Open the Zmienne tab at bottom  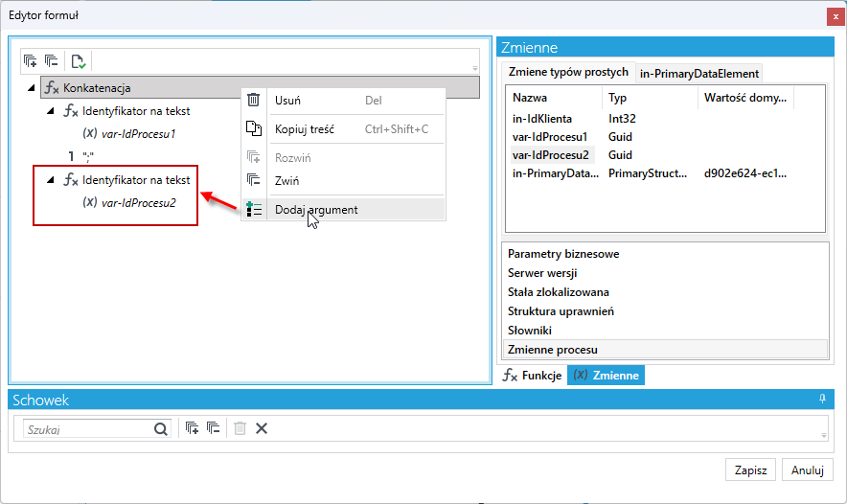pos(606,376)
